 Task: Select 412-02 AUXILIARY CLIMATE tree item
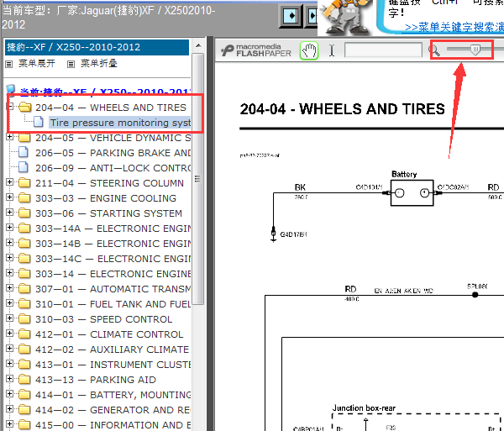pyautogui.click(x=113, y=350)
